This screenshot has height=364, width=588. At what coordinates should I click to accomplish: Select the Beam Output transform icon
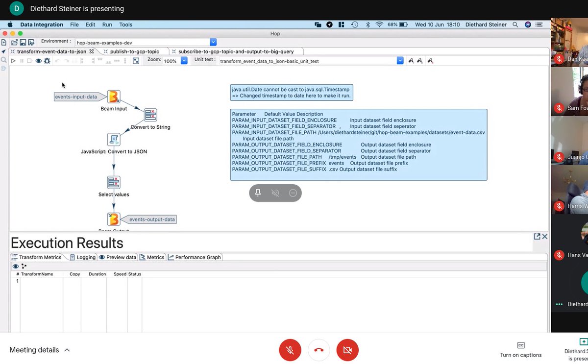pyautogui.click(x=114, y=219)
